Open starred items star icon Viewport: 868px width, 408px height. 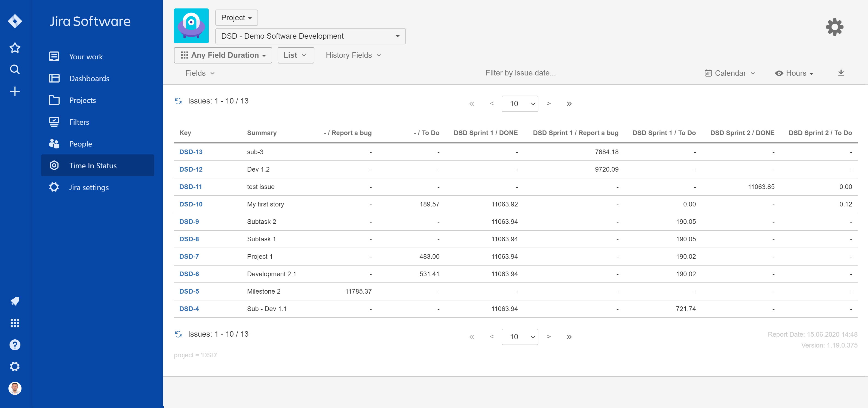pos(15,48)
